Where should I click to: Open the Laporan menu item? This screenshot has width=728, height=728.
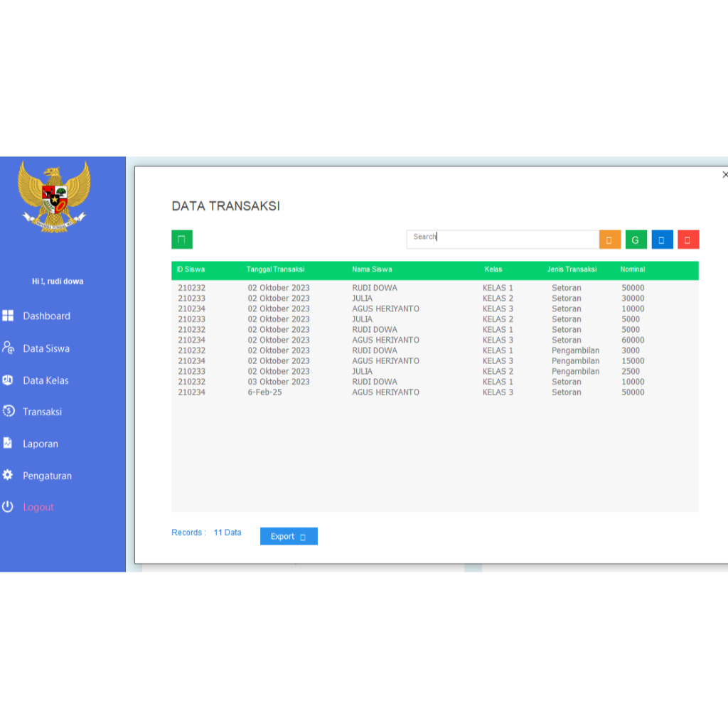[x=41, y=444]
